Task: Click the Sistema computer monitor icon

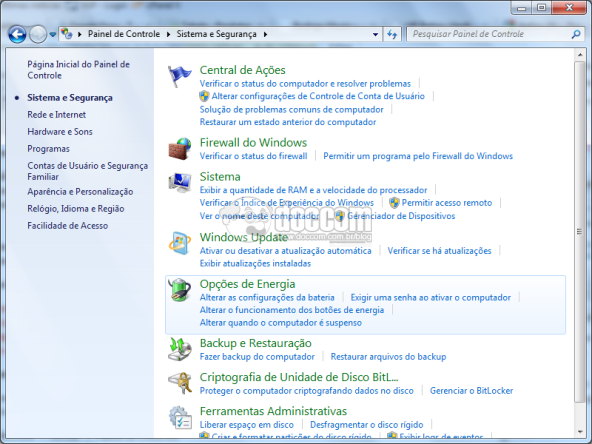Action: [x=180, y=182]
